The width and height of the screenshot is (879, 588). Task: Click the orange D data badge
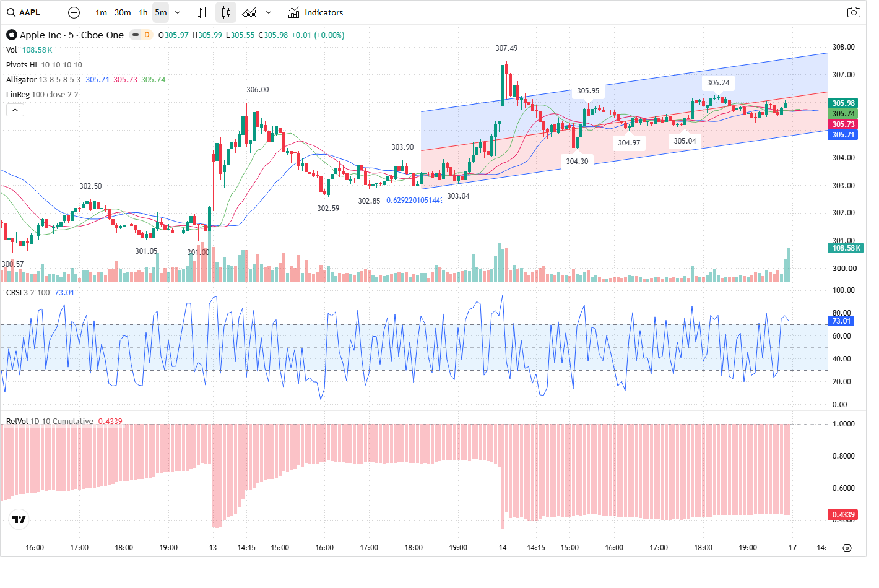click(x=147, y=35)
